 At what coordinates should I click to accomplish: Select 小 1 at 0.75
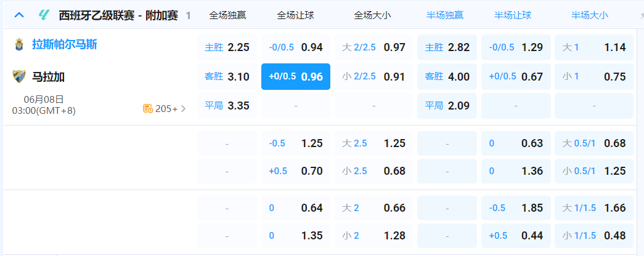[594, 77]
